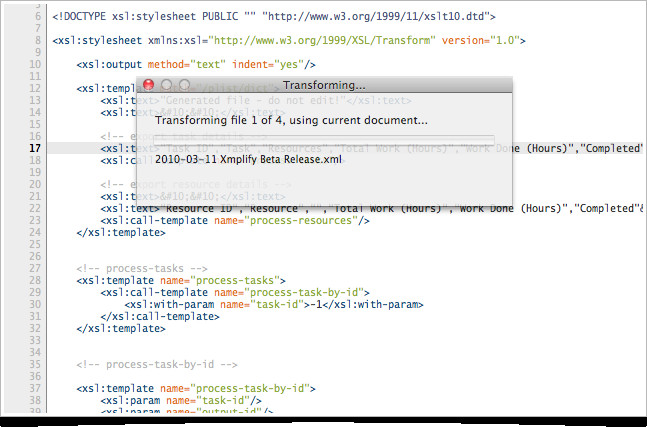The image size is (647, 427).
Task: Click line number 8 in the gutter
Action: pyautogui.click(x=38, y=40)
